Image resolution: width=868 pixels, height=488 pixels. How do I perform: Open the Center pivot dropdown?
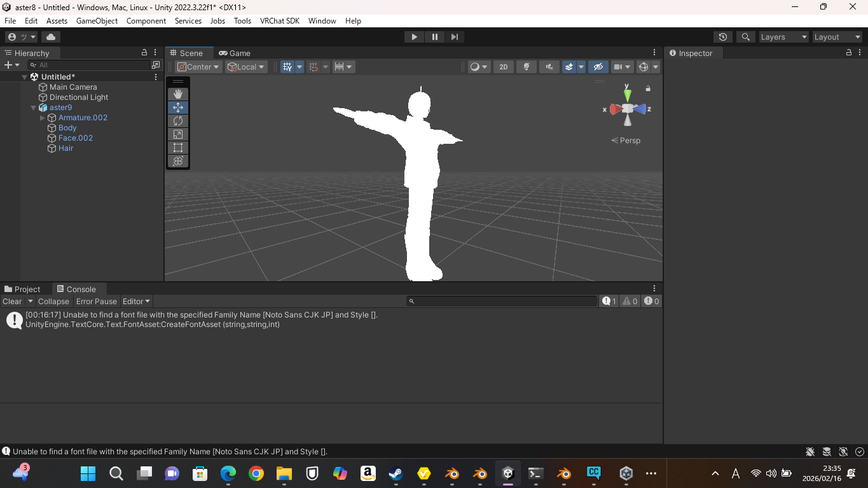click(x=198, y=67)
